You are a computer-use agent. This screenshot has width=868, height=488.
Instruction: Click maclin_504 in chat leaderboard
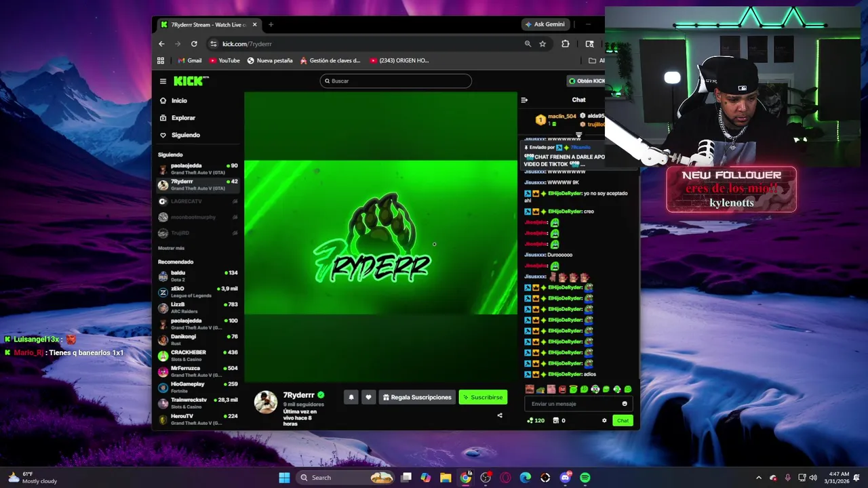(561, 117)
